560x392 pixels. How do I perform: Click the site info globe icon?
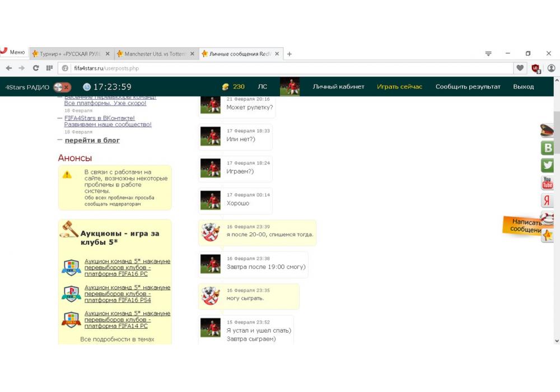(65, 68)
